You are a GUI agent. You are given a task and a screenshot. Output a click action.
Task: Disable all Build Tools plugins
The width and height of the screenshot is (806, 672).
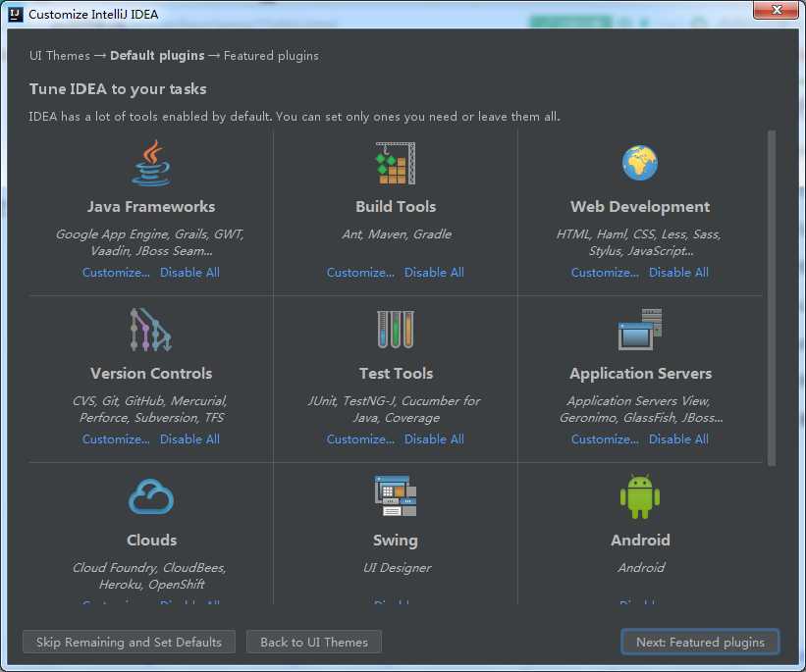(434, 273)
